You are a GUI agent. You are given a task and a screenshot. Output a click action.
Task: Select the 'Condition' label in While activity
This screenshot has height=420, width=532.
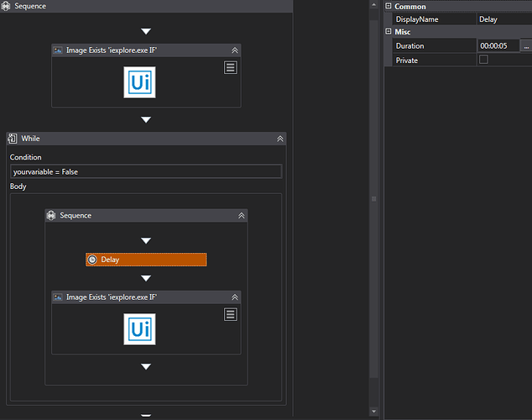click(26, 157)
